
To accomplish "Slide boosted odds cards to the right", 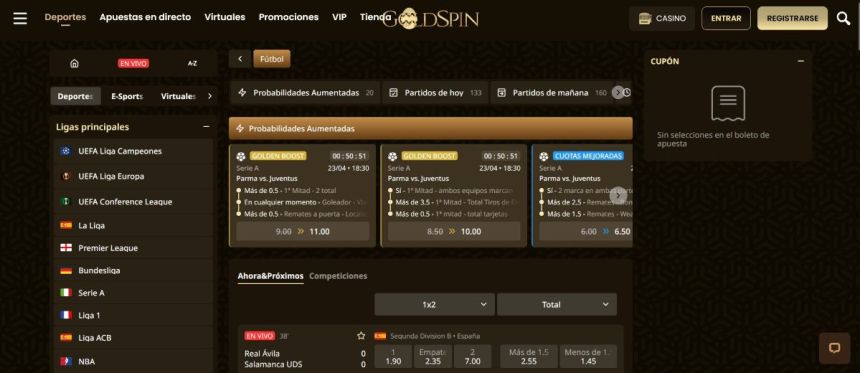I will (618, 195).
